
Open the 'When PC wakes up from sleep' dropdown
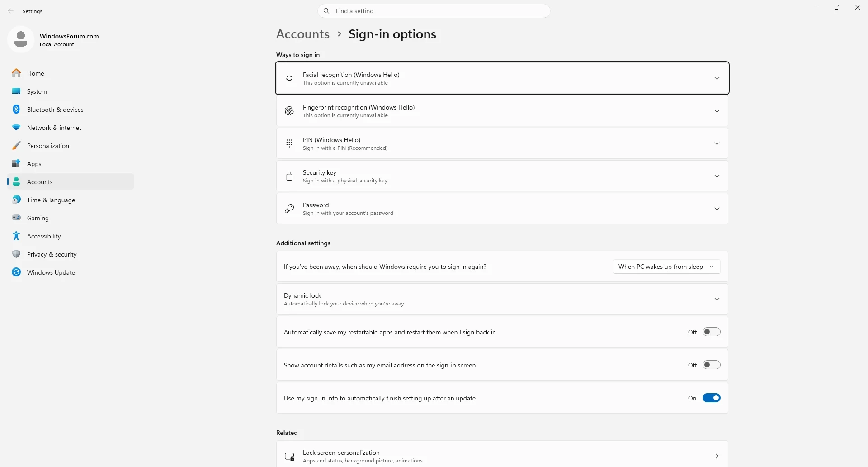click(x=666, y=267)
